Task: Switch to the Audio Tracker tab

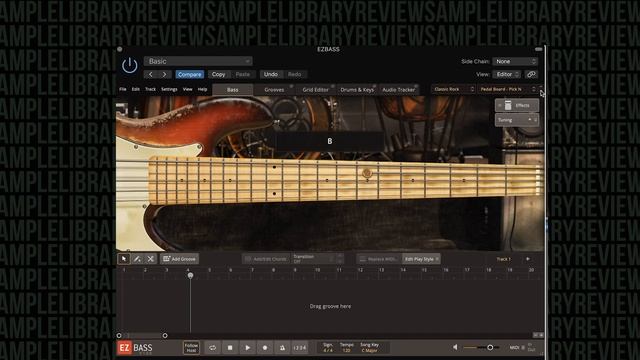Action: pyautogui.click(x=398, y=89)
